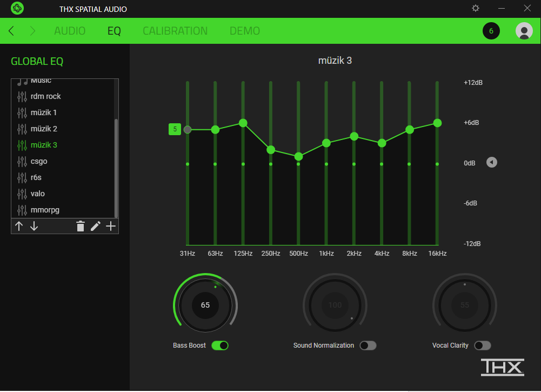This screenshot has height=392, width=541.
Task: Click the equalizer icon beside csgo
Action: (x=22, y=162)
